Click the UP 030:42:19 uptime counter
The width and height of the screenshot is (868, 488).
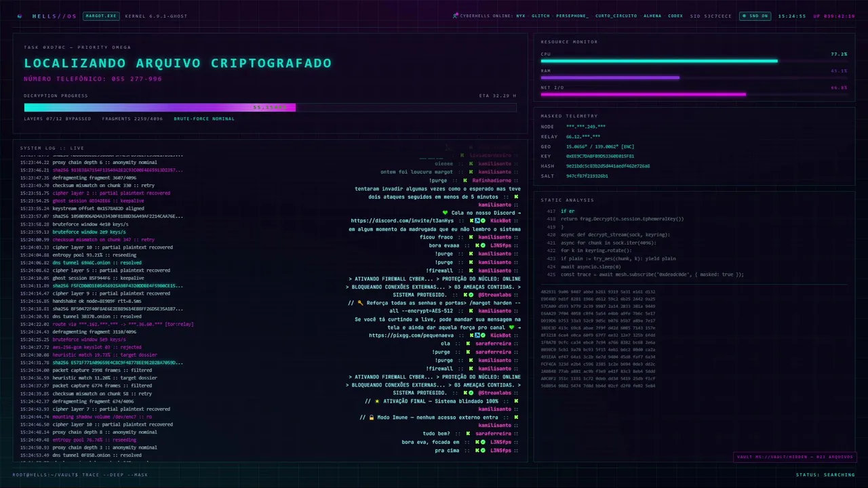tap(834, 16)
